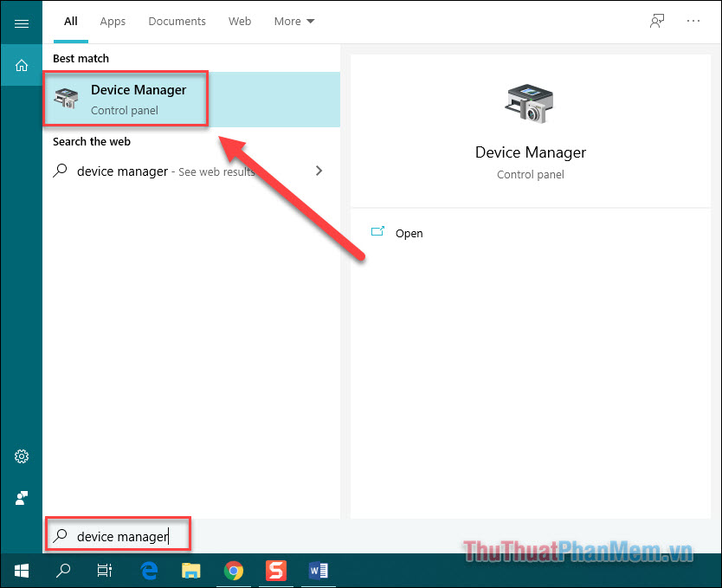Open File Explorer from the taskbar
722x588 pixels.
coord(190,571)
